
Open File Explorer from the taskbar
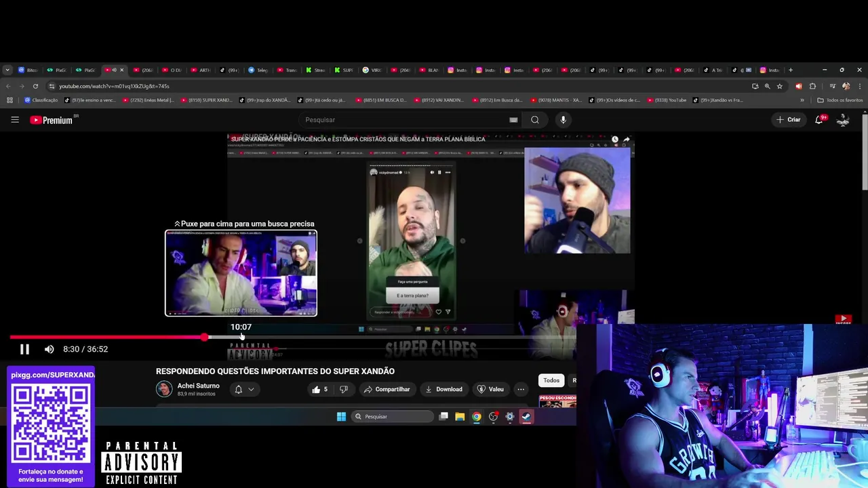point(460,417)
